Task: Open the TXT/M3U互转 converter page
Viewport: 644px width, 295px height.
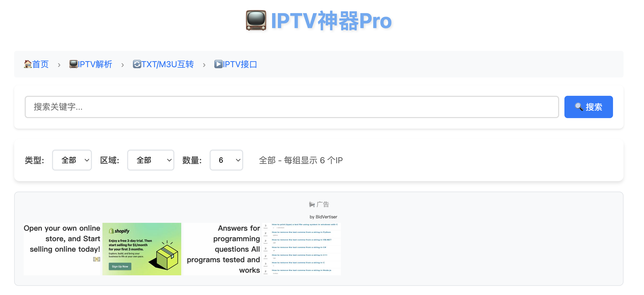Action: click(x=168, y=64)
